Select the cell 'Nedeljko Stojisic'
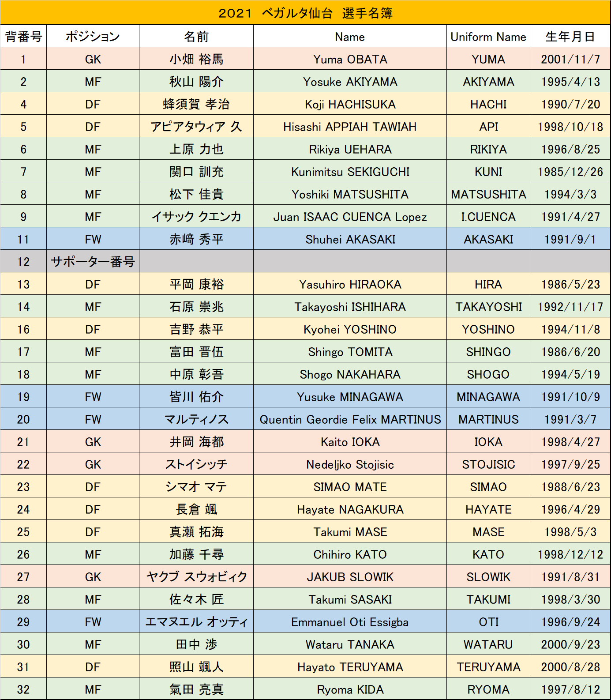This screenshot has height=700, width=611. pos(350,464)
